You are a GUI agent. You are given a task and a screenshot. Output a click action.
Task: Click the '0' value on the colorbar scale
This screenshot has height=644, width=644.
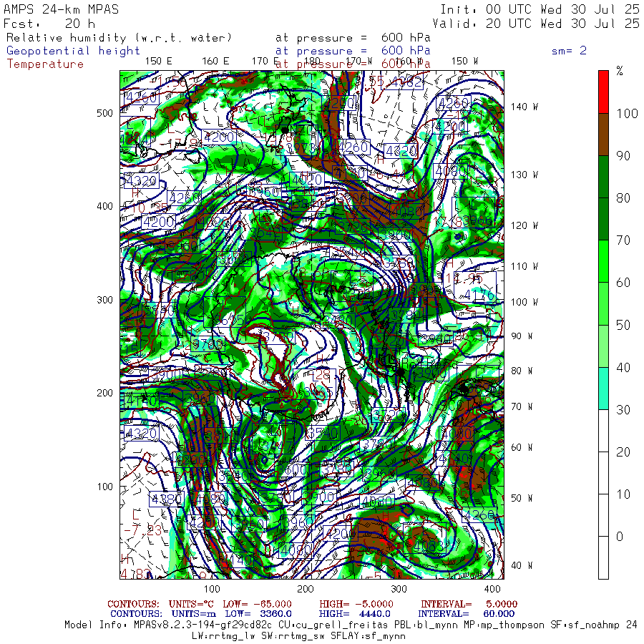(x=620, y=537)
